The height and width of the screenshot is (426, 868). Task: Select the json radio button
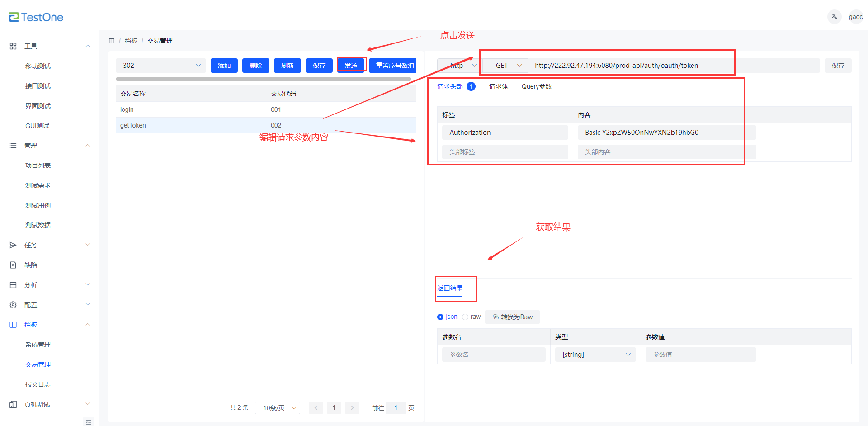pos(440,317)
